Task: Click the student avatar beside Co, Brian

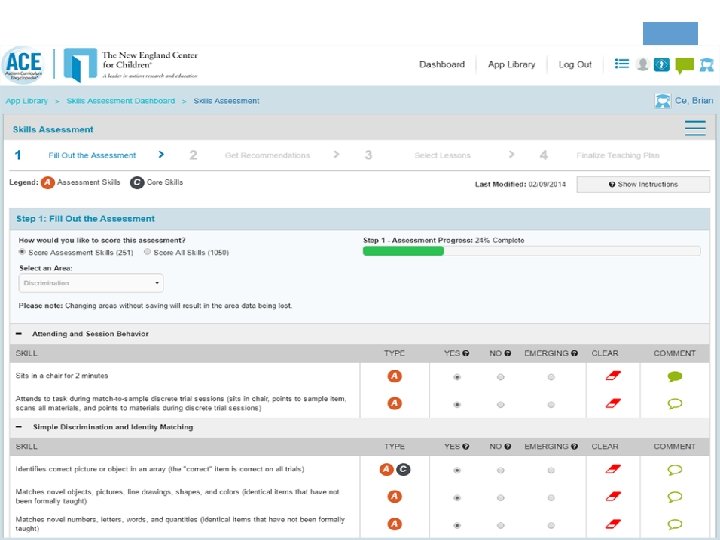Action: pyautogui.click(x=663, y=101)
